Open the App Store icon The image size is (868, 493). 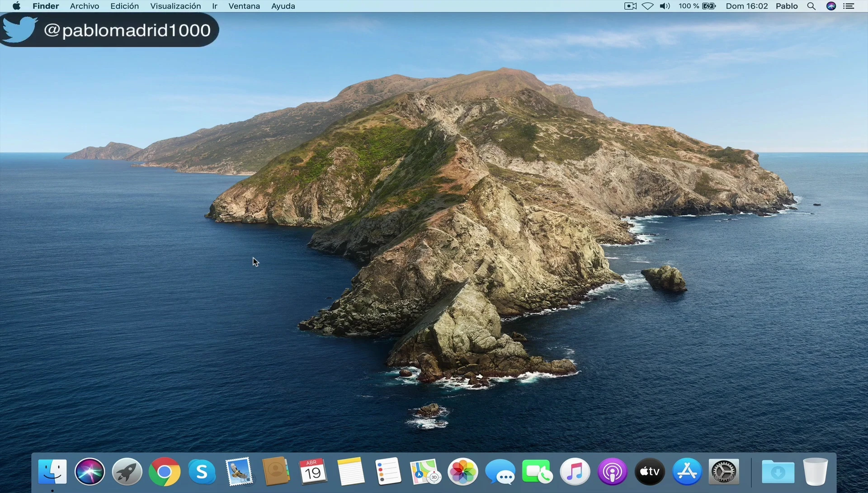[687, 472]
